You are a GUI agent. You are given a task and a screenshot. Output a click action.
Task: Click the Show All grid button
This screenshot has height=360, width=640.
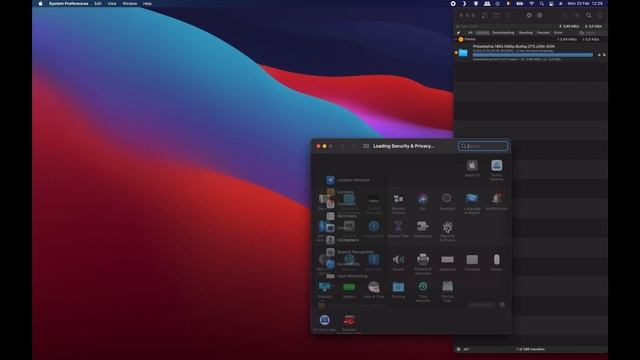tap(366, 146)
